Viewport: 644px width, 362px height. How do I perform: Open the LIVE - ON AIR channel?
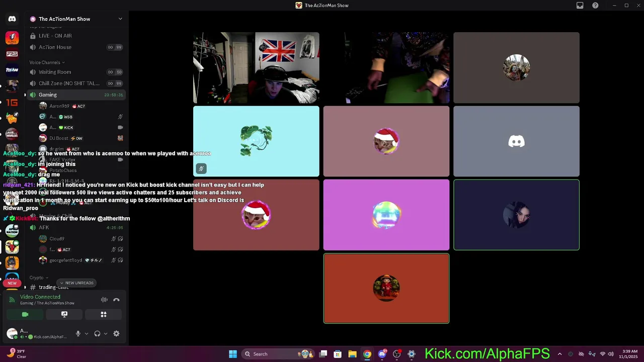(x=75, y=36)
